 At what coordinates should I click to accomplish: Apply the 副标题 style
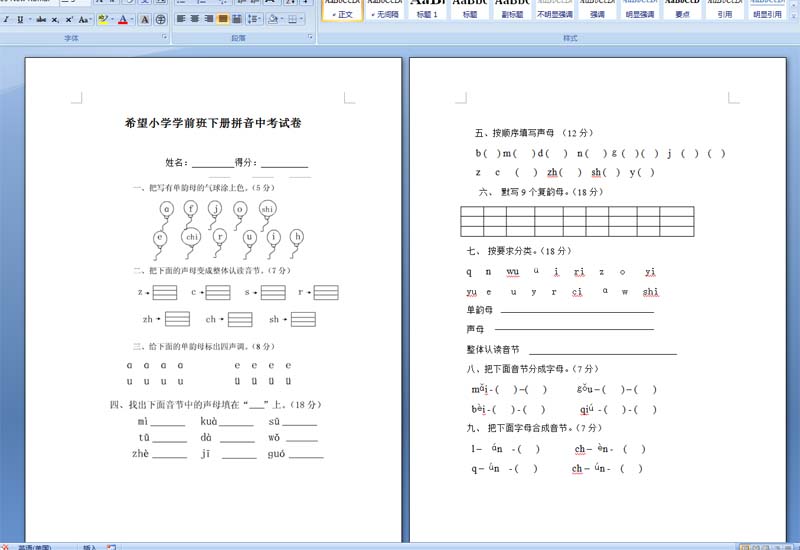(x=512, y=10)
